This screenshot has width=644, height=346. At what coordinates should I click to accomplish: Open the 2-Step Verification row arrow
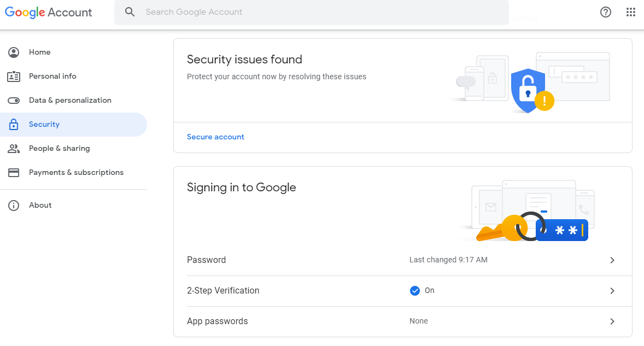[x=612, y=291]
